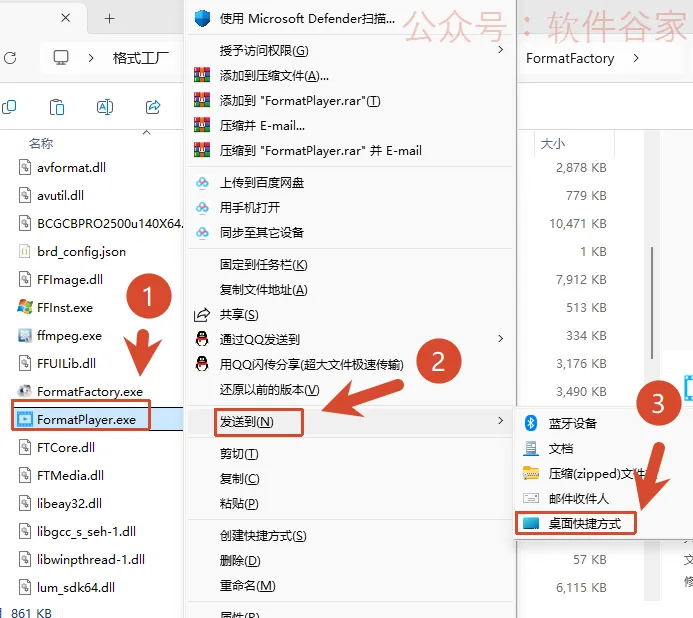Choose 复制文件地址(A) menu item
693x618 pixels.
(x=350, y=290)
